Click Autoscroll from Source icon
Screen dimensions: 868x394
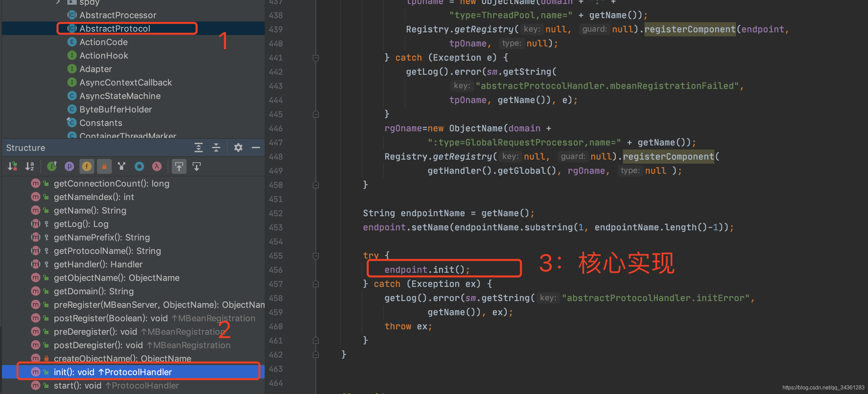coord(196,166)
